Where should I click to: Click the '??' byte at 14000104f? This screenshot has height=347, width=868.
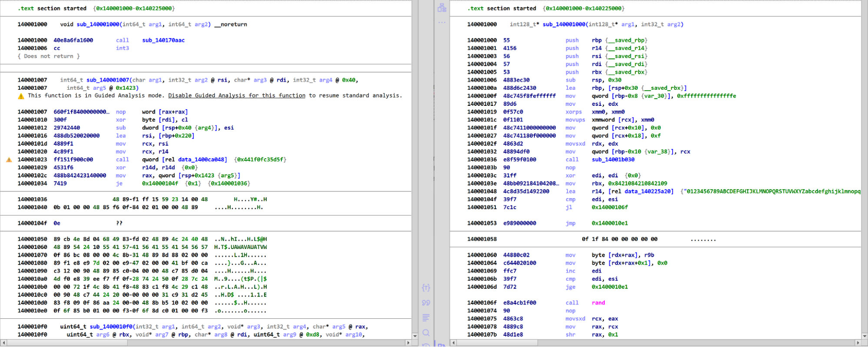119,223
